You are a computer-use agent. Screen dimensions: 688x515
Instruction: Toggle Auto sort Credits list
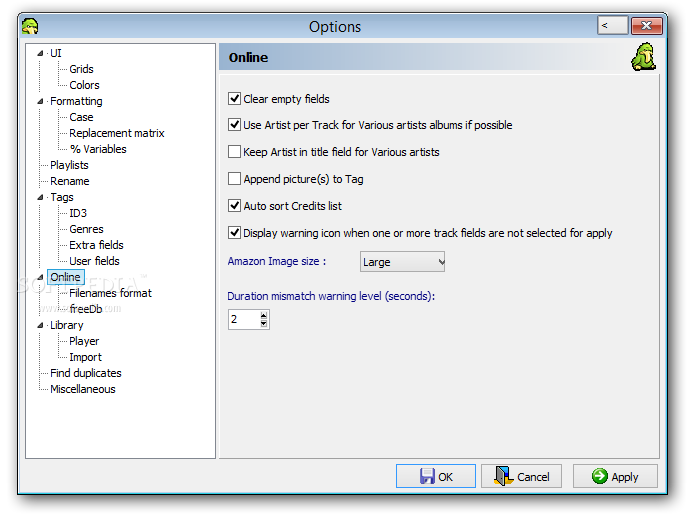tap(234, 205)
